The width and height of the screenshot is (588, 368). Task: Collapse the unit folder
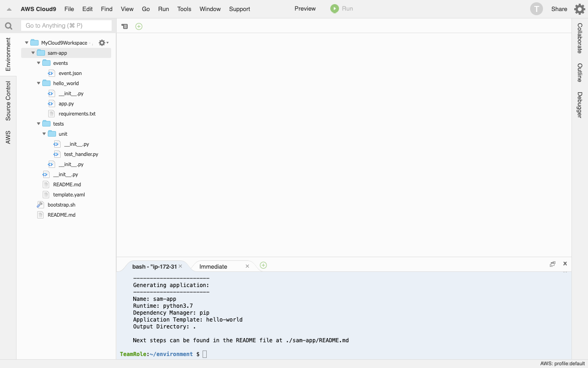click(x=44, y=134)
